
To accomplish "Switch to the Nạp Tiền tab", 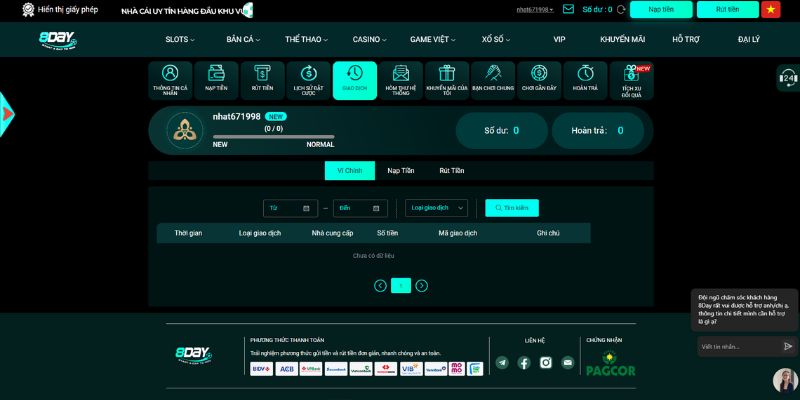I will point(401,170).
